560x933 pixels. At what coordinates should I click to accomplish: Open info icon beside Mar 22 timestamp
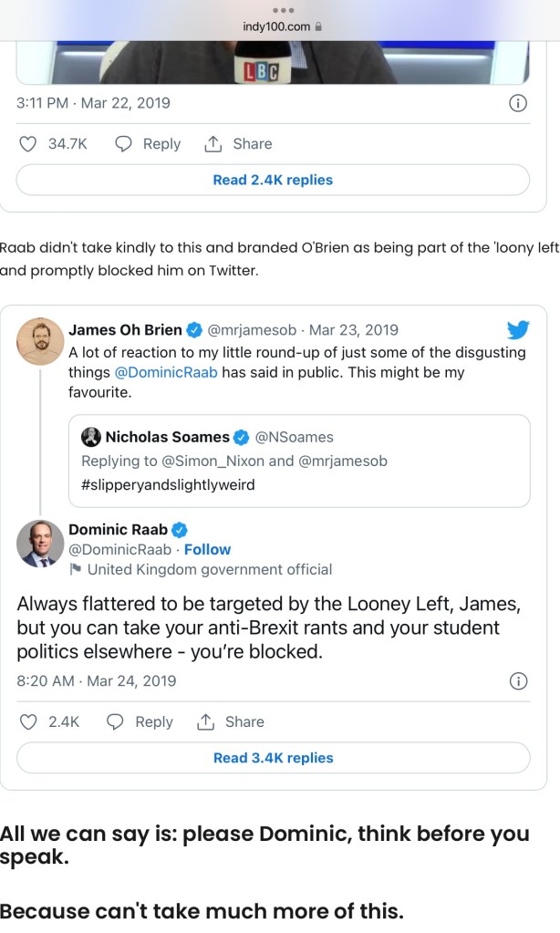pyautogui.click(x=517, y=103)
